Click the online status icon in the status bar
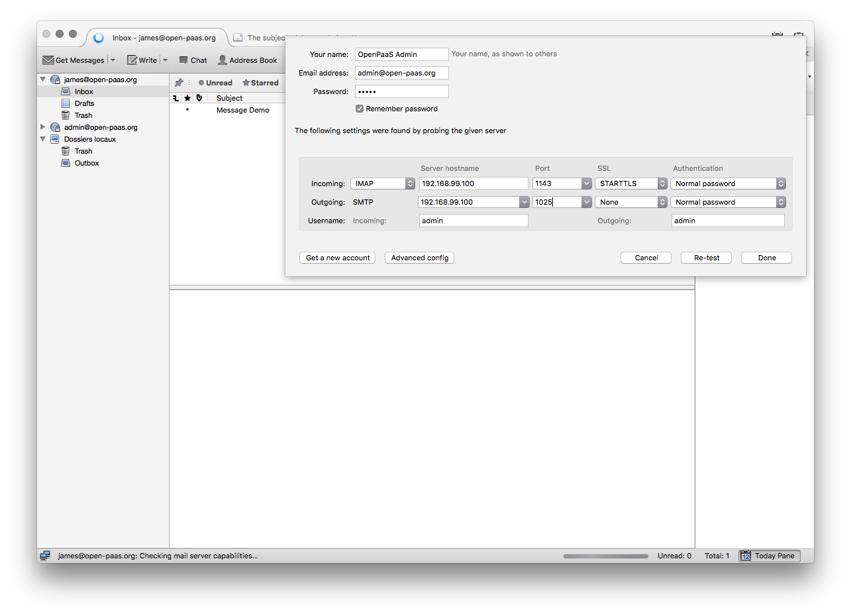 (45, 556)
